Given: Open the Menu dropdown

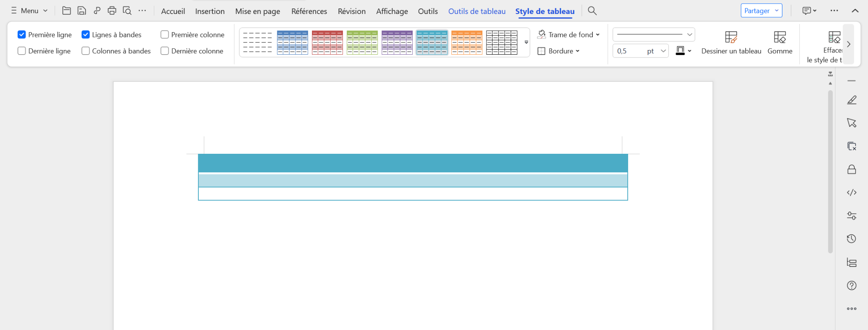Looking at the screenshot, I should 29,11.
